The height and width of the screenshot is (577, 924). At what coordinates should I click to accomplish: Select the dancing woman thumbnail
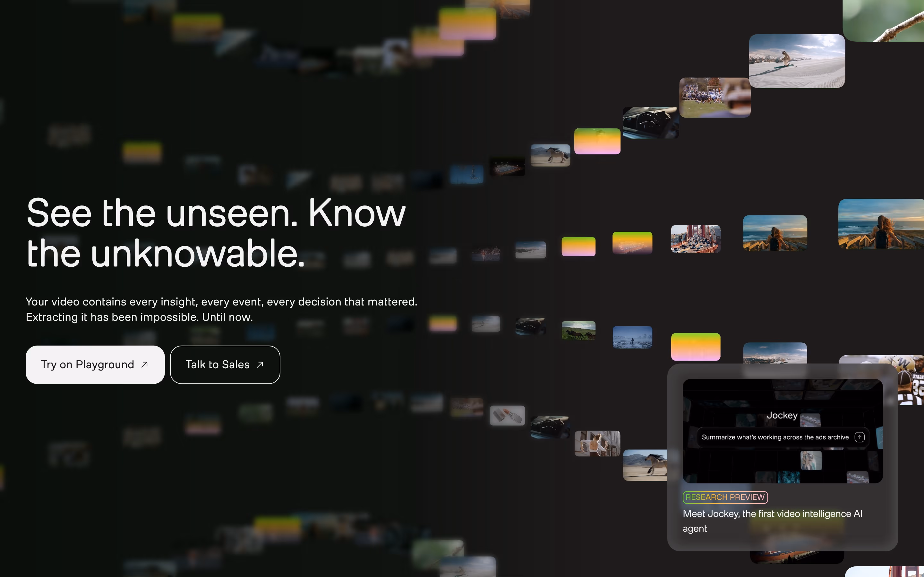click(597, 443)
